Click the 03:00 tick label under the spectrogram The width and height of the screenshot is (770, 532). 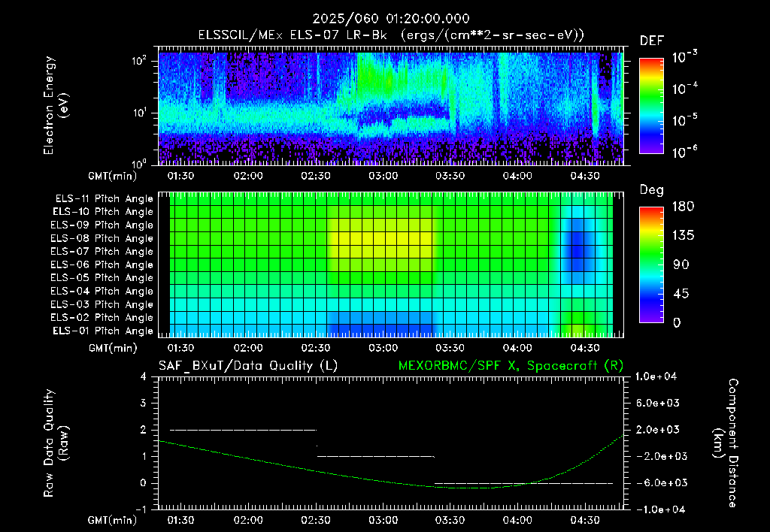tap(383, 176)
